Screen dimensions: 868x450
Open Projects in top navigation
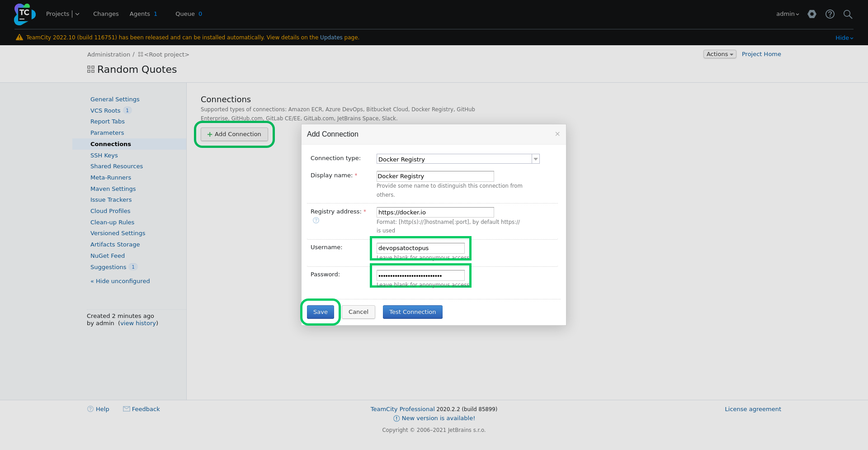click(57, 14)
